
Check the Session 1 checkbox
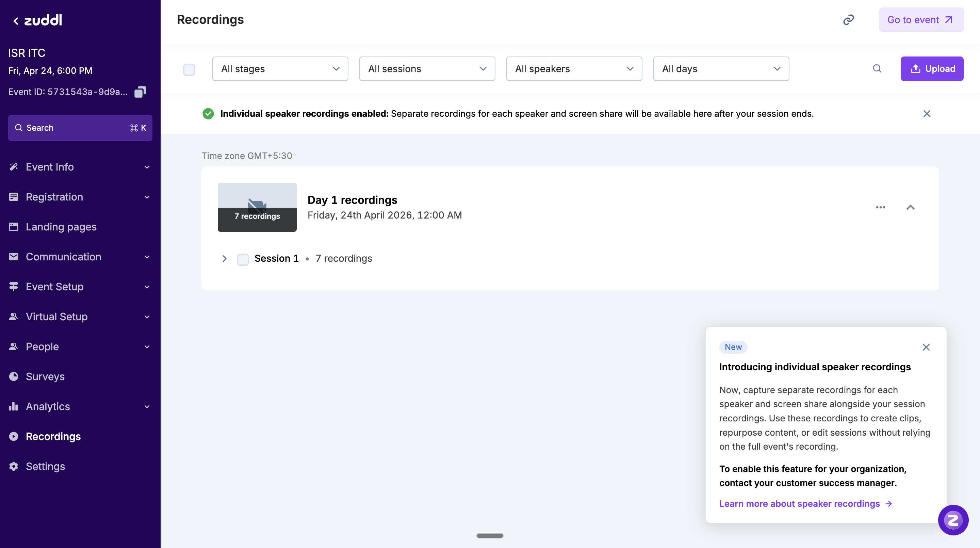click(243, 259)
